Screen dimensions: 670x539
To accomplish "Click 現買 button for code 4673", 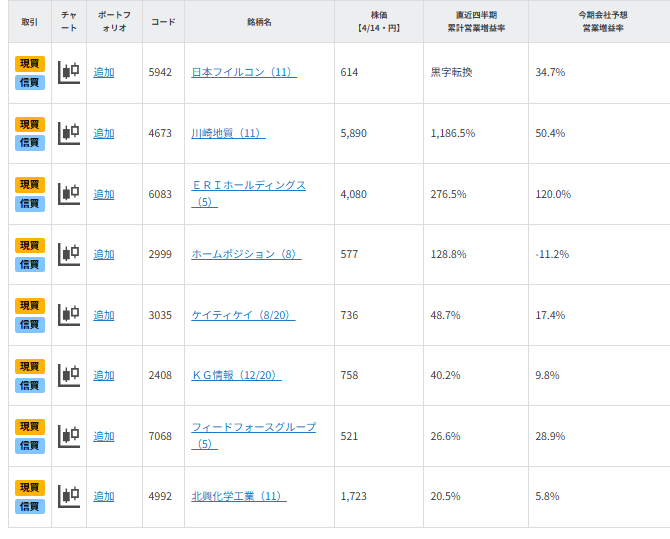I will (x=30, y=124).
